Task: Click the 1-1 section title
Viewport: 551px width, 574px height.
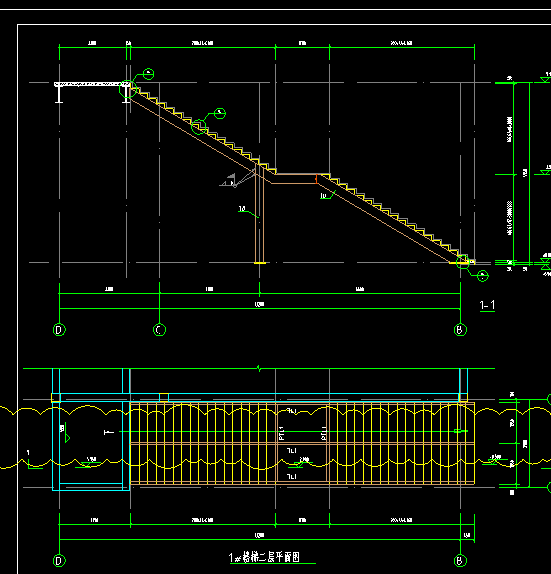Action: (487, 305)
